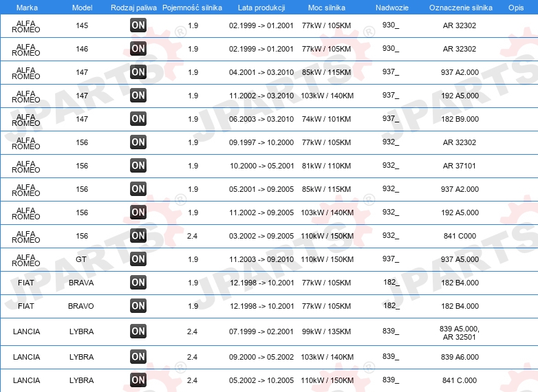Click capacity '1.9' in the Alfa Romeo 145 row
The width and height of the screenshot is (538, 392).
[193, 25]
